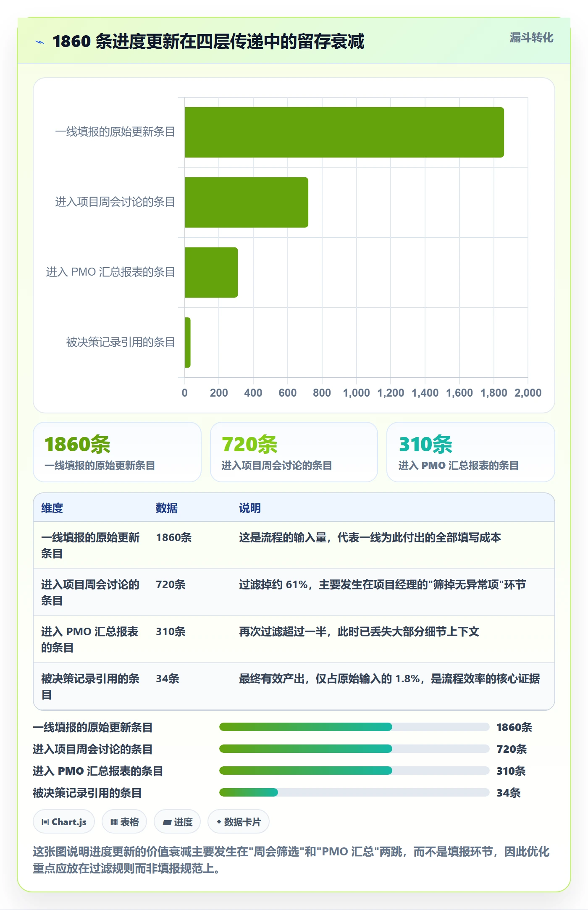Click the description starting 再次过滤超过一半

click(x=359, y=631)
